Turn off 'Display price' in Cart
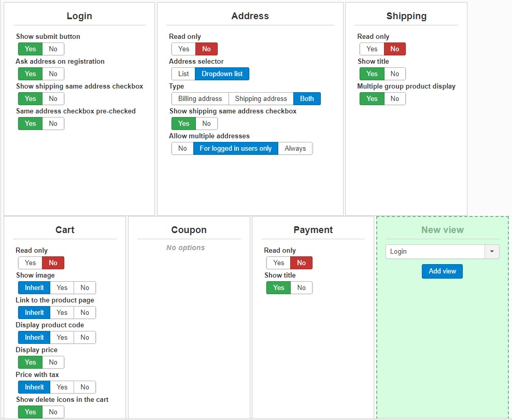The width and height of the screenshot is (512, 420). (53, 362)
